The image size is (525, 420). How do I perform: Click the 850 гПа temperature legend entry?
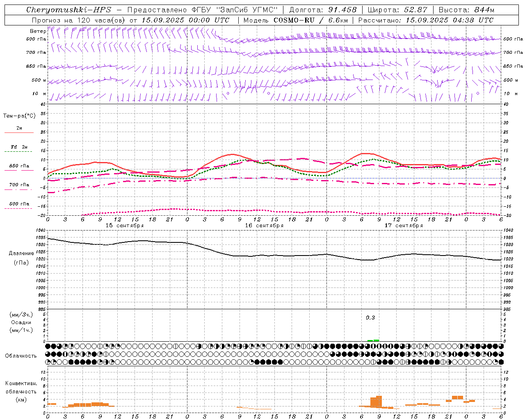click(x=19, y=168)
